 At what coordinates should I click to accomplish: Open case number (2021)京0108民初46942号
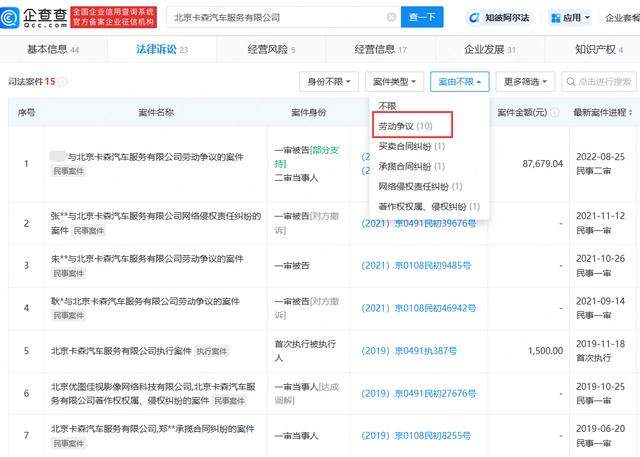coord(418,308)
